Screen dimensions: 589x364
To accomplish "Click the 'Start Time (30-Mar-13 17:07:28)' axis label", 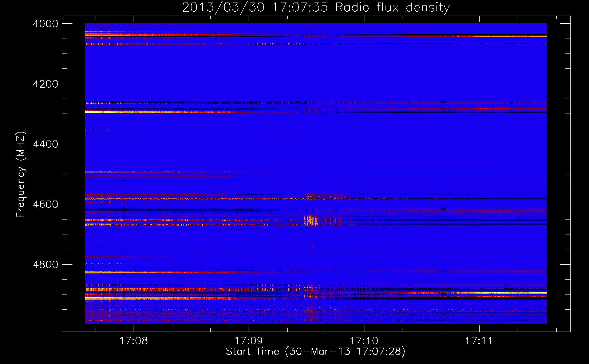I will click(316, 352).
